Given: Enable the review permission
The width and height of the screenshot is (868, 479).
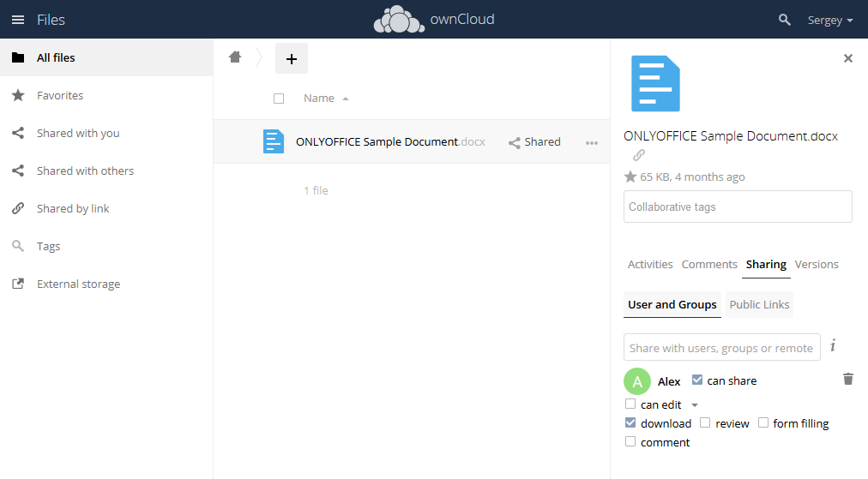Looking at the screenshot, I should tap(705, 422).
